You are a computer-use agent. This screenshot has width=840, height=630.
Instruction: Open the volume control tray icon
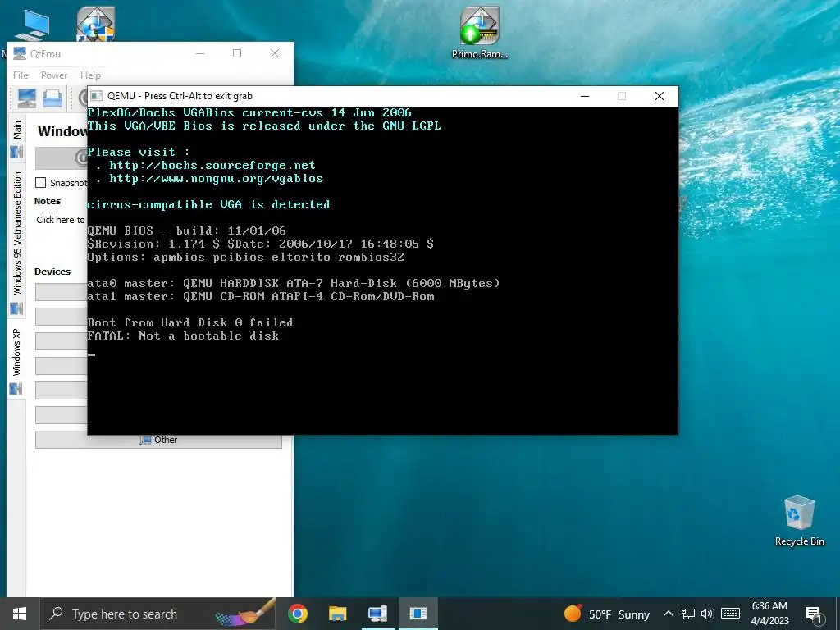coord(707,614)
